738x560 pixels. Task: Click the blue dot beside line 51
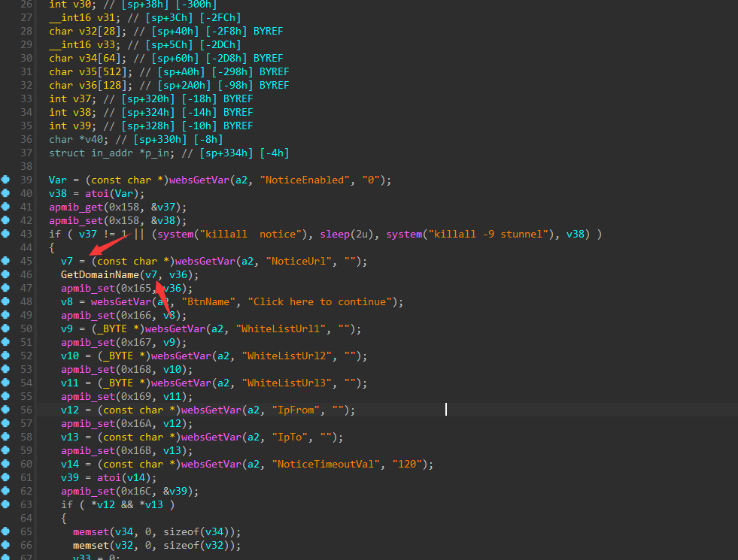5,342
